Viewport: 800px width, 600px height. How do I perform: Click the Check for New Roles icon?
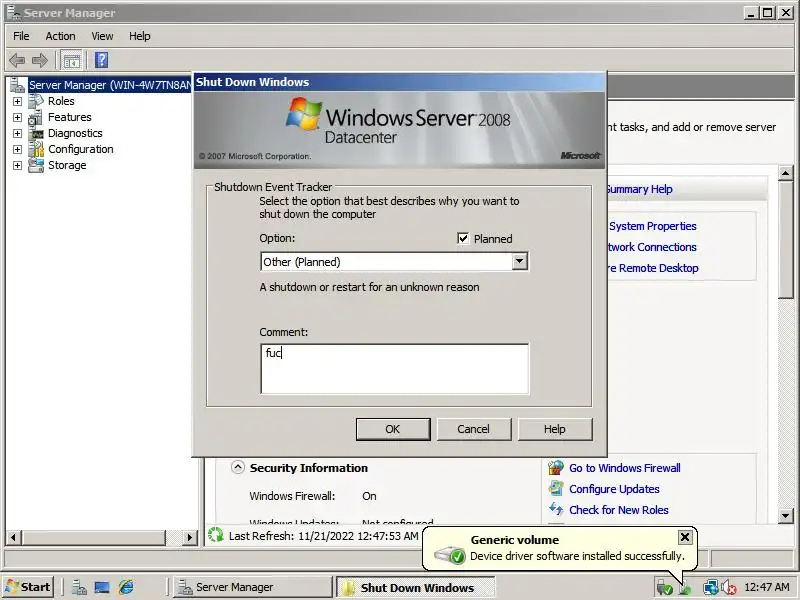click(556, 509)
